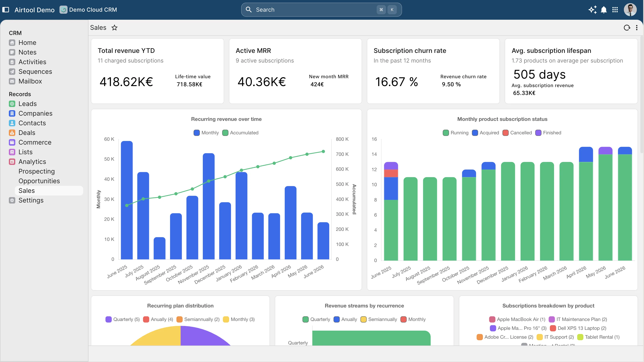The image size is (644, 362).
Task: Open the Deals records
Action: 27,133
